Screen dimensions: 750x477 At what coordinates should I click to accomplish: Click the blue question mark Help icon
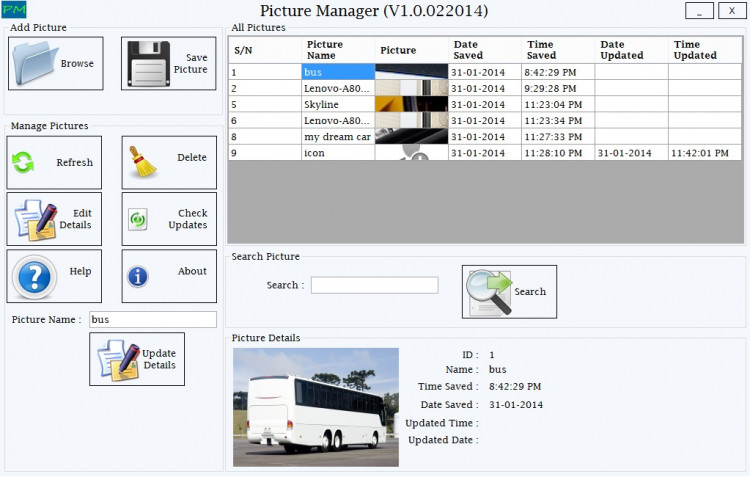(x=34, y=277)
